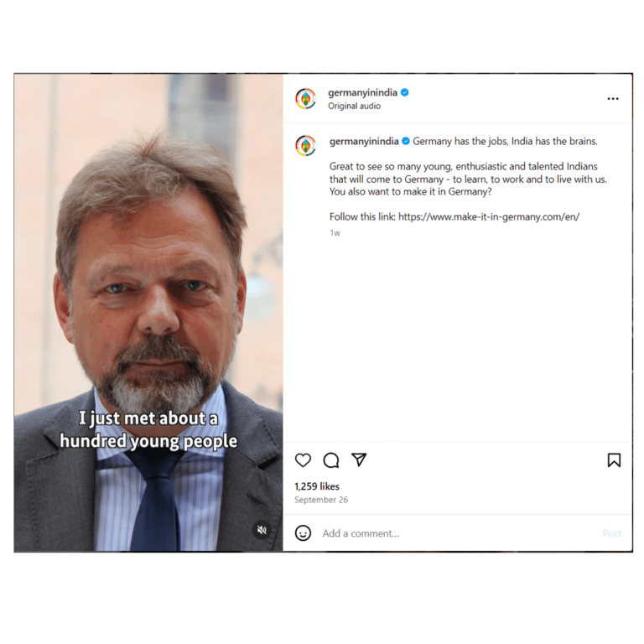Screen dimensions: 644x644
Task: Share post using paper plane icon
Action: pyautogui.click(x=359, y=460)
